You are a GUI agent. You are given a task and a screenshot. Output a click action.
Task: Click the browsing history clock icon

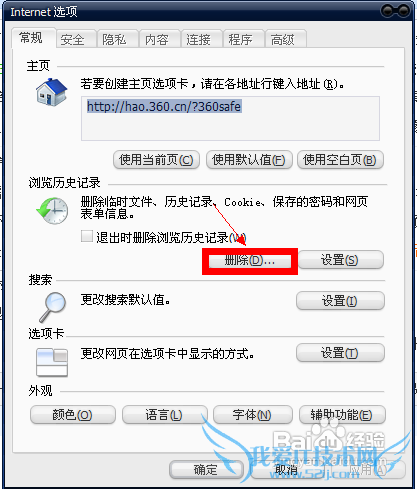pyautogui.click(x=52, y=210)
